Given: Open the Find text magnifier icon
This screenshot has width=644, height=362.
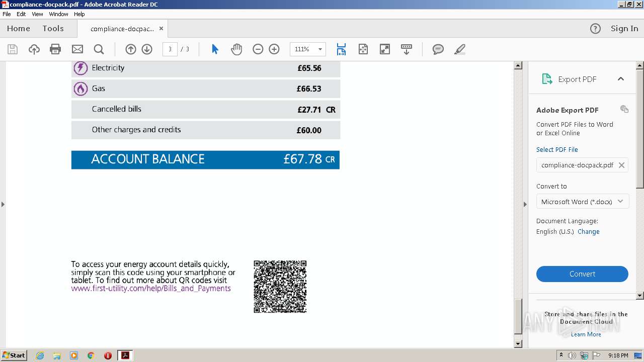Looking at the screenshot, I should tap(99, 49).
